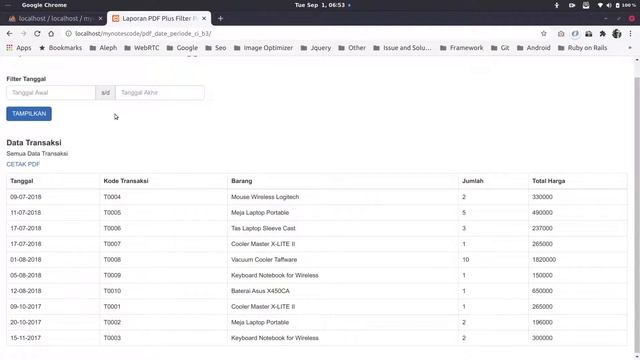Expand the bookmarks bar overflow arrow
This screenshot has height=360, width=640.
(630, 48)
